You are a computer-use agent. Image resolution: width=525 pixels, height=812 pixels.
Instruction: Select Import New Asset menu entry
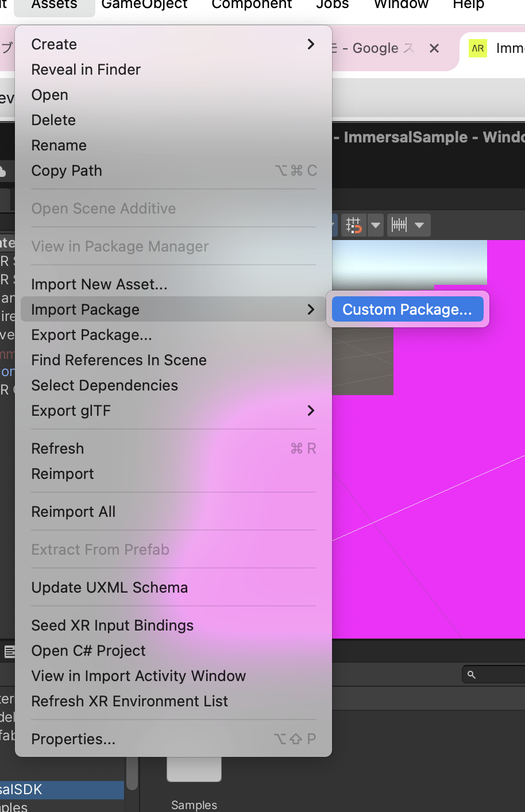coord(99,284)
